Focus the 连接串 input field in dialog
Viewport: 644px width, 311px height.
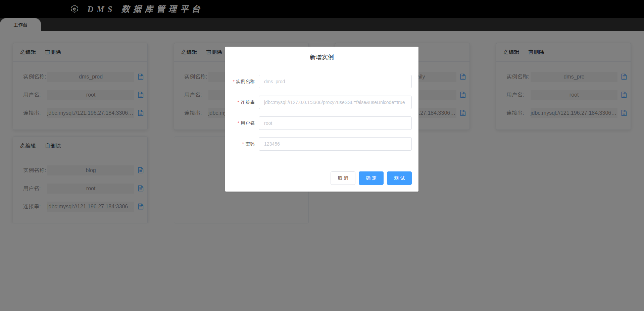point(335,102)
